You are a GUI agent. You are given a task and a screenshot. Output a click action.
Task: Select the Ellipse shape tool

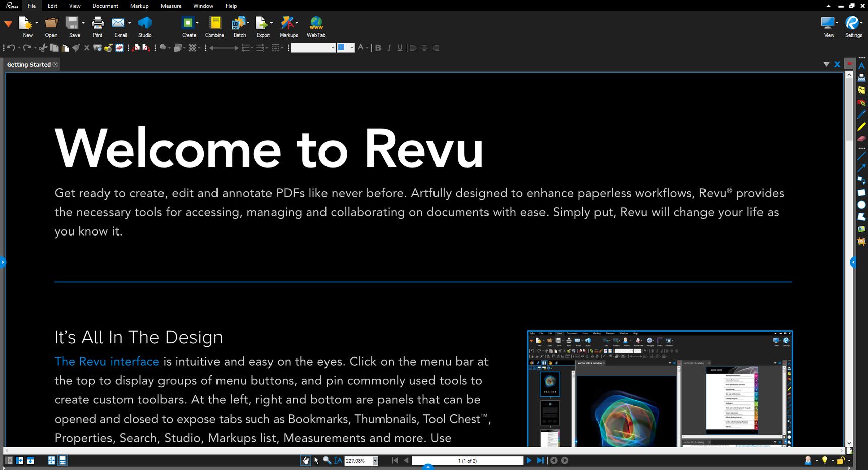tap(861, 205)
